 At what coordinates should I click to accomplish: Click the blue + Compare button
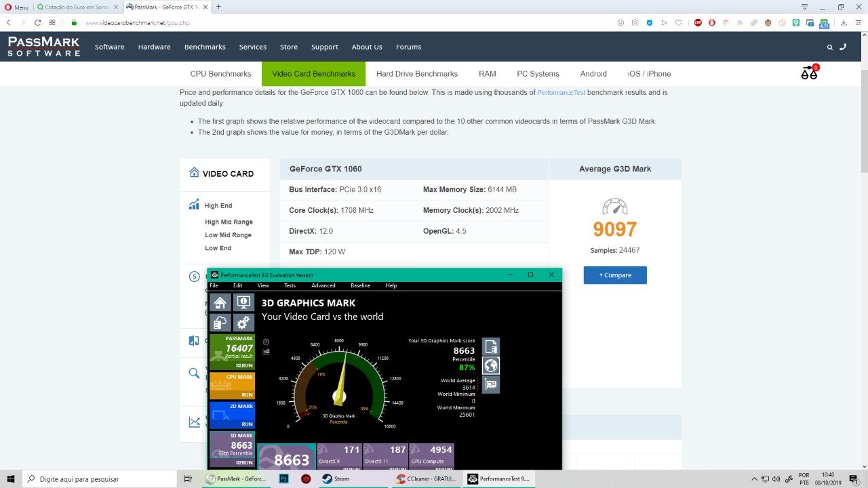[x=615, y=275]
